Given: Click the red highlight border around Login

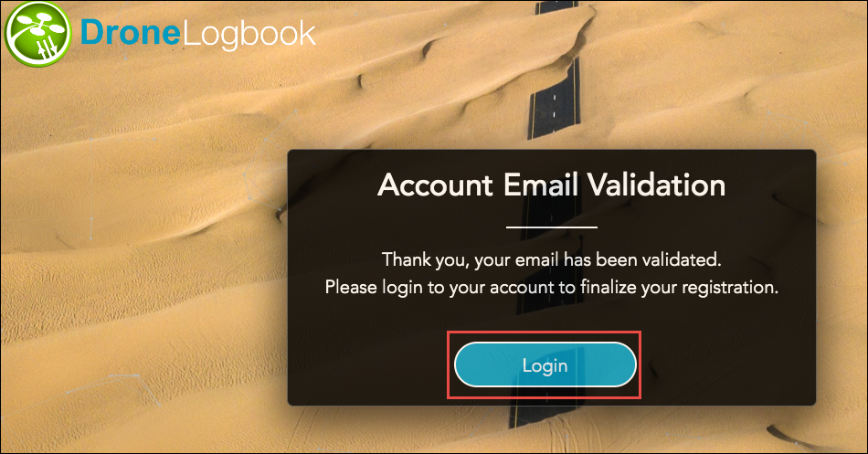Looking at the screenshot, I should [545, 333].
